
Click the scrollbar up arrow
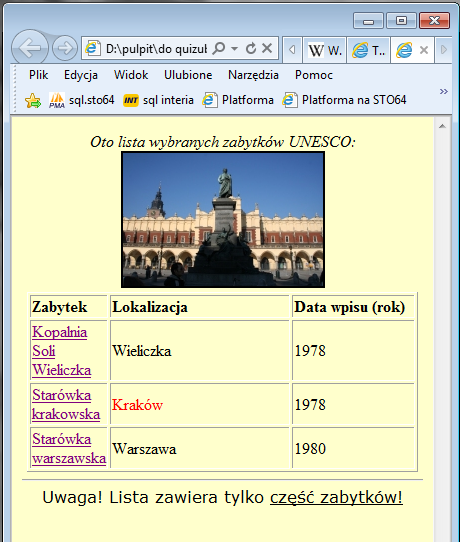coord(442,127)
